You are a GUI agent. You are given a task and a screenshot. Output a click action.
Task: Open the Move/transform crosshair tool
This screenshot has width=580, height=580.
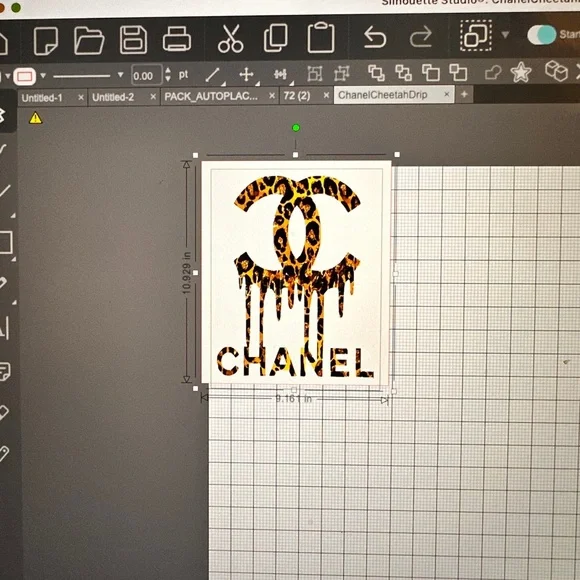247,74
